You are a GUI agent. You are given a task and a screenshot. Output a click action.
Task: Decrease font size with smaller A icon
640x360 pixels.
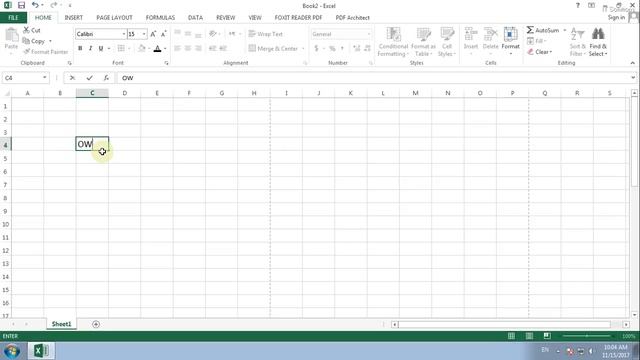point(163,34)
